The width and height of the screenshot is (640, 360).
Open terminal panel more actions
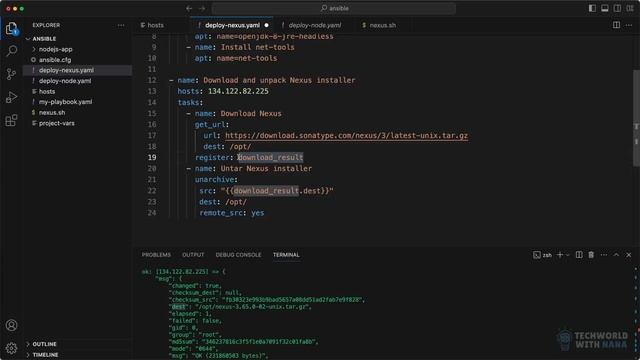pos(604,255)
